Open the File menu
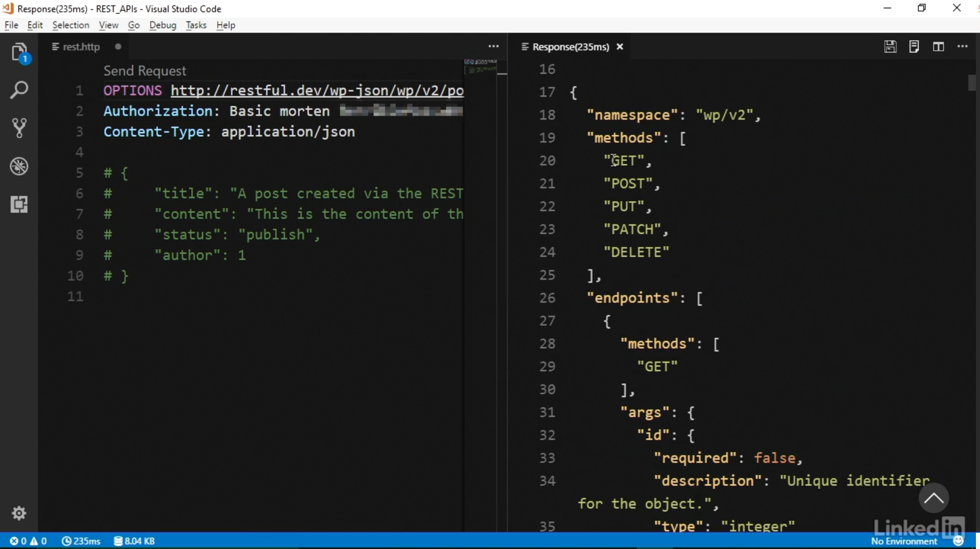Viewport: 980px width, 549px height. (x=11, y=25)
